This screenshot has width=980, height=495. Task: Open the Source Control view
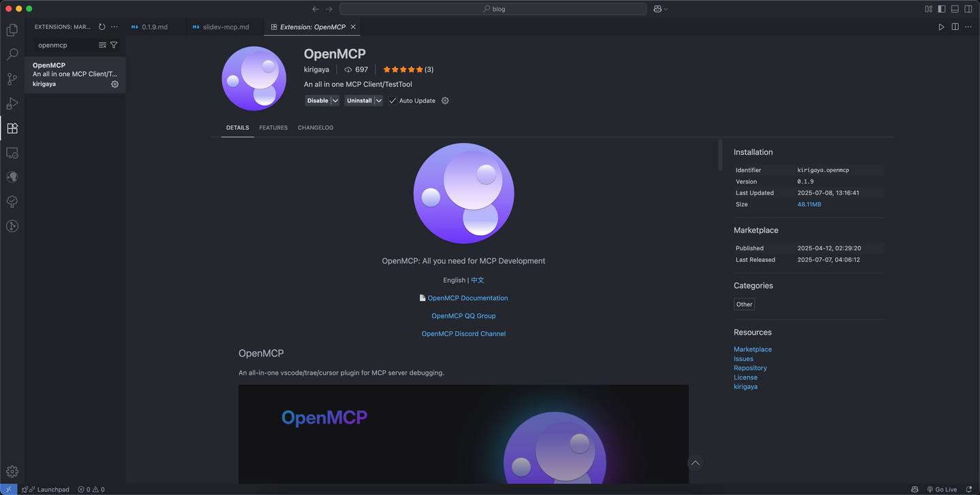(12, 79)
